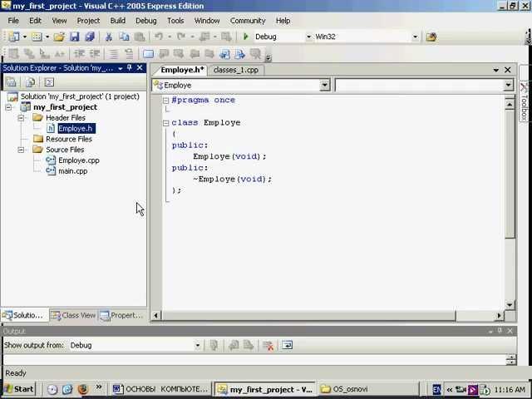This screenshot has width=532, height=399.
Task: Click the editor vertical scrollbar thumb
Action: [510, 174]
